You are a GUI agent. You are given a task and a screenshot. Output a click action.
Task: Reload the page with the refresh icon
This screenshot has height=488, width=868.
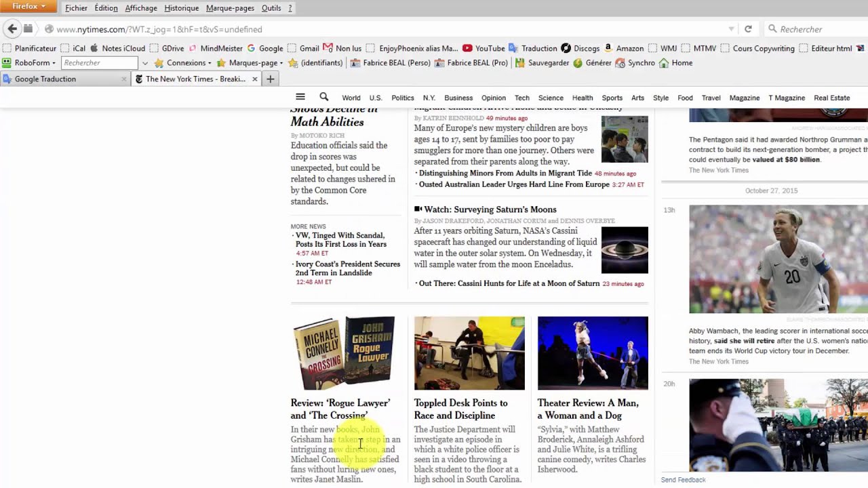click(x=748, y=29)
